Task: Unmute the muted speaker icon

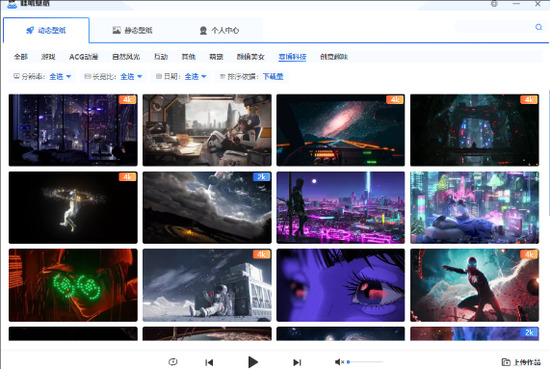Action: click(x=339, y=362)
